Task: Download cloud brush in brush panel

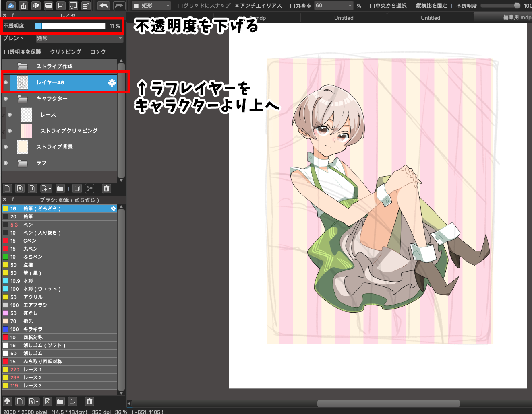Action: coord(7,401)
